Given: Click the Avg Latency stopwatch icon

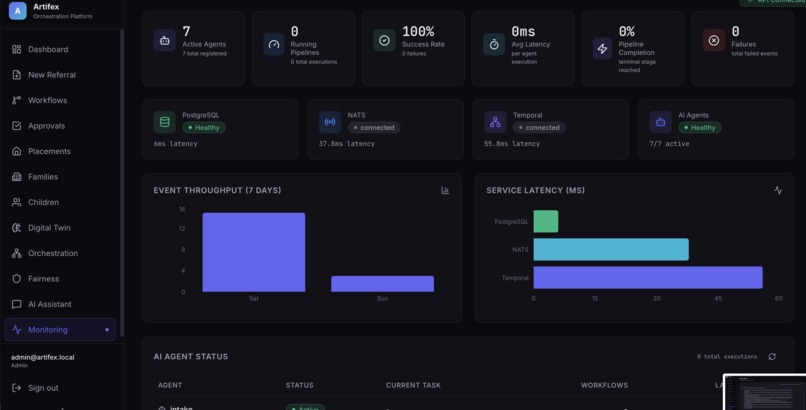Looking at the screenshot, I should [494, 44].
